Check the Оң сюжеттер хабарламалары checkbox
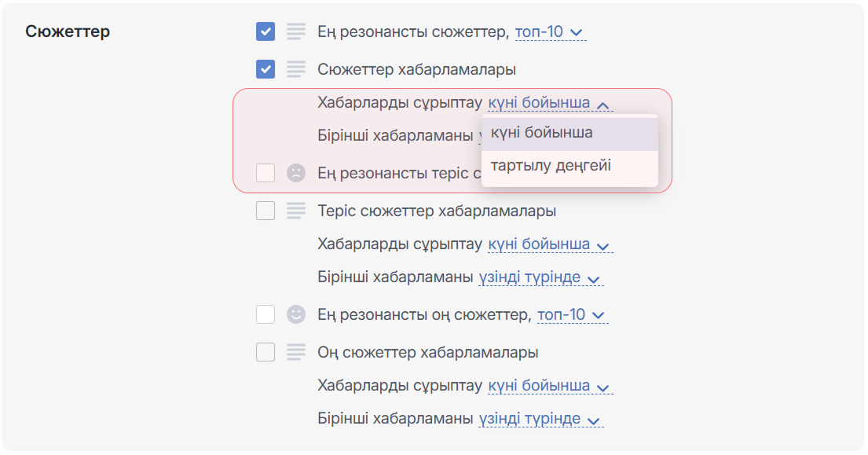 click(x=266, y=352)
